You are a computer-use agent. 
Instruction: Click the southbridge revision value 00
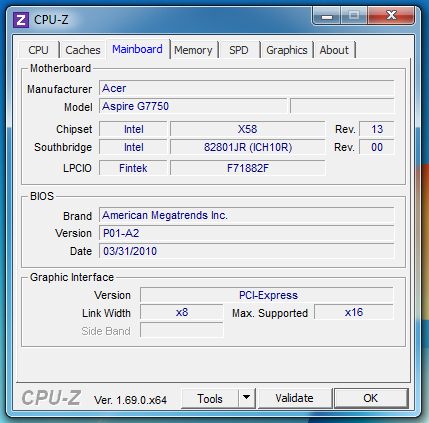[x=377, y=147]
